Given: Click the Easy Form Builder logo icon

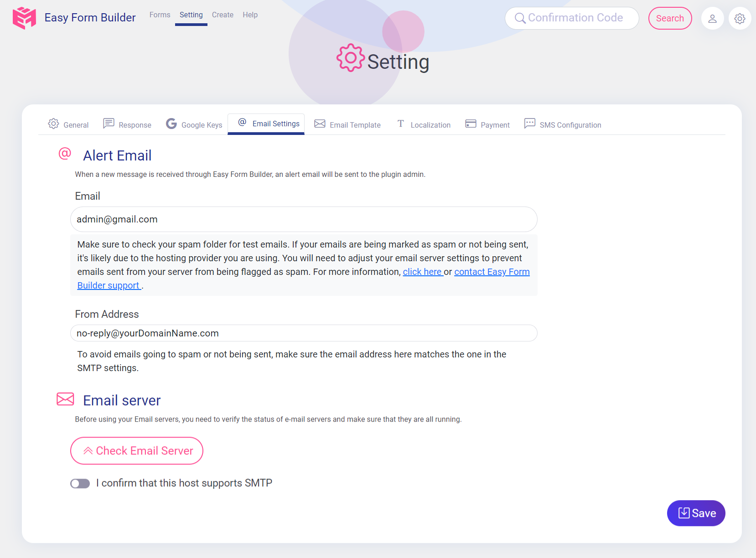Looking at the screenshot, I should click(x=24, y=18).
